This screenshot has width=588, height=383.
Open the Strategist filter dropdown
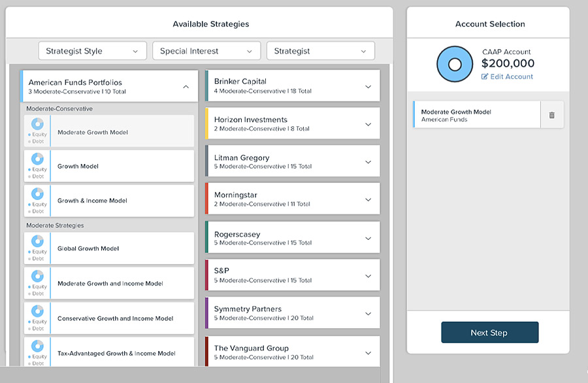coord(320,51)
